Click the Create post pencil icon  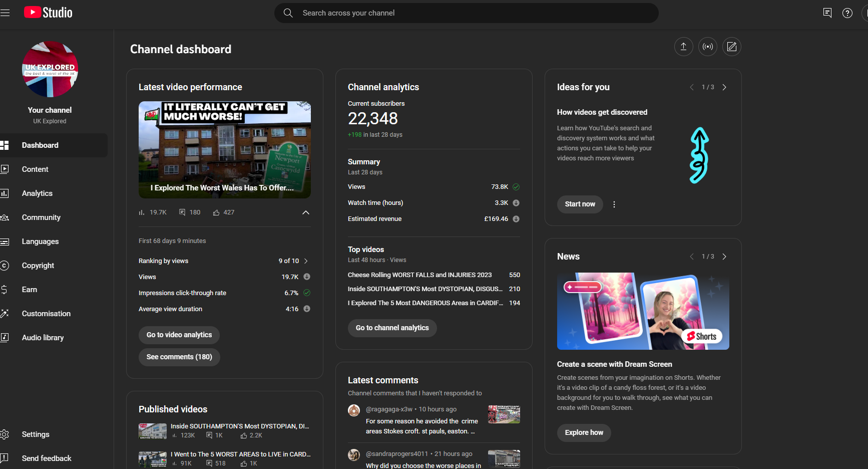point(732,47)
